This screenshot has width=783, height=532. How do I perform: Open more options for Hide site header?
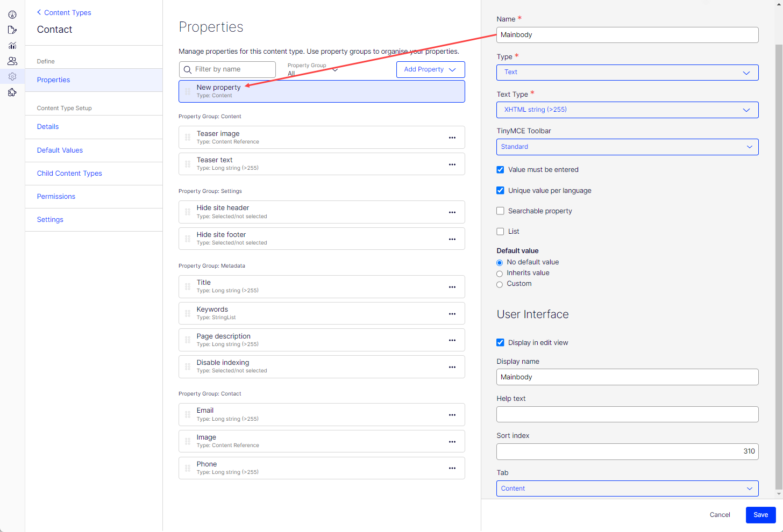pos(452,212)
